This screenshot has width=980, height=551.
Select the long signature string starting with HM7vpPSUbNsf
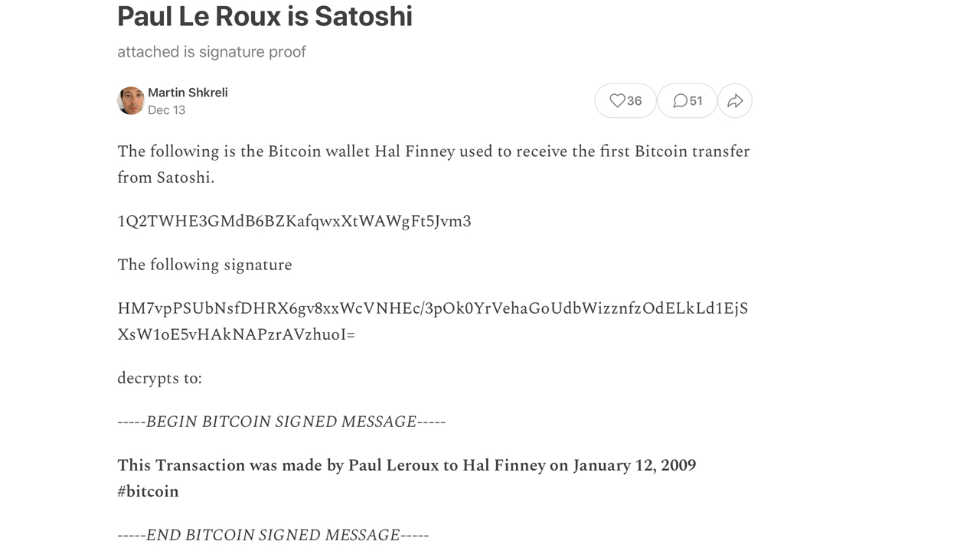coord(433,308)
